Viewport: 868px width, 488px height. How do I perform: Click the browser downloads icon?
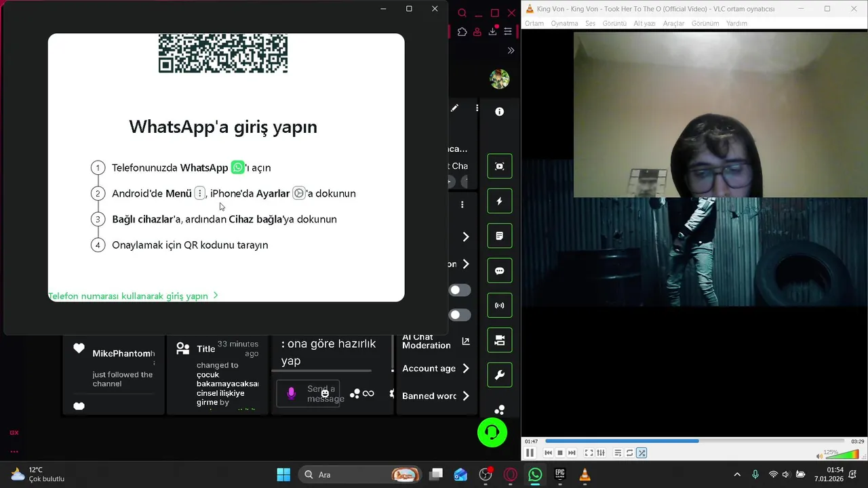tap(493, 32)
